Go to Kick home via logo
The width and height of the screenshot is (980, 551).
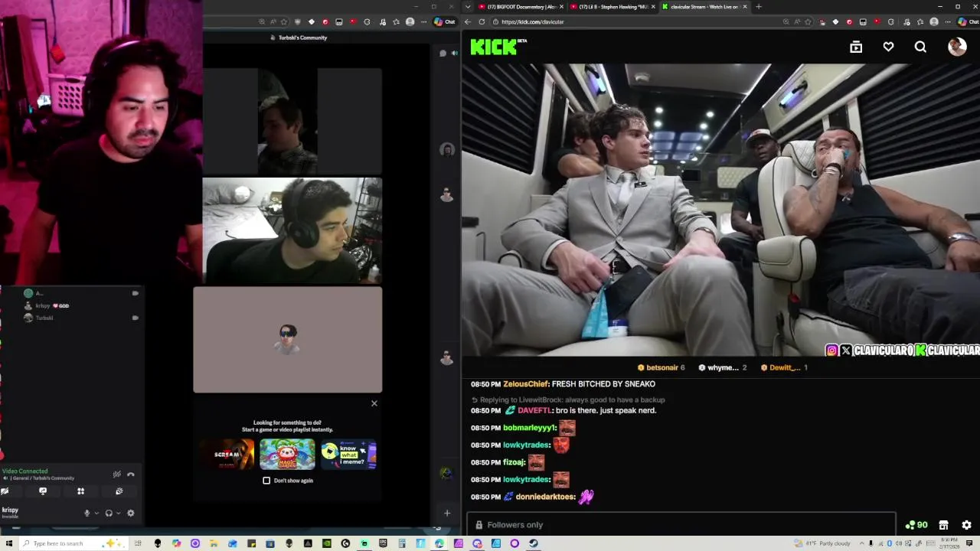(494, 47)
